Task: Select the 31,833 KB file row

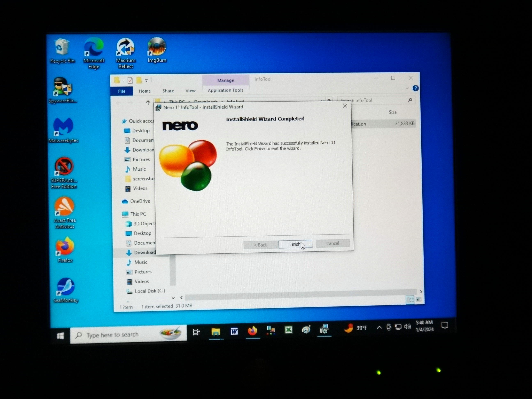Action: (383, 124)
